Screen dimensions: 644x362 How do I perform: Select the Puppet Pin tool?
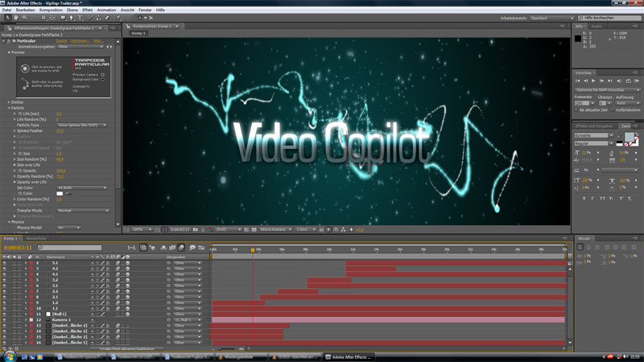119,18
